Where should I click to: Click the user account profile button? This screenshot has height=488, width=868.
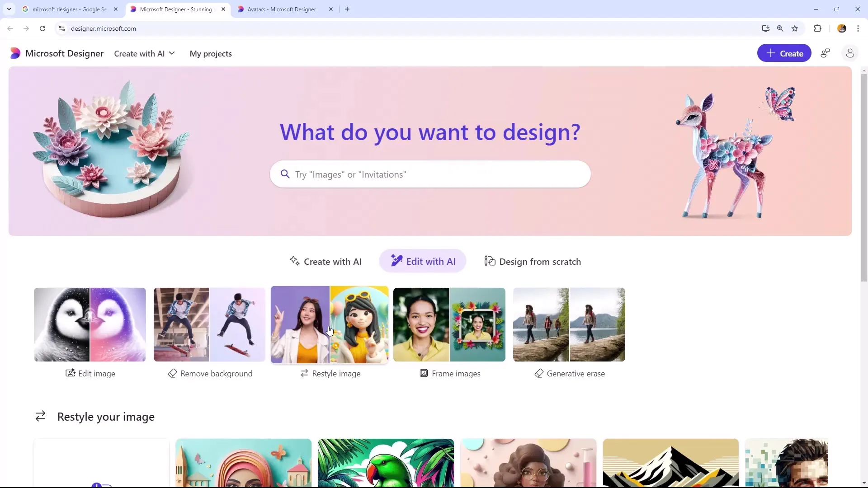coord(850,54)
